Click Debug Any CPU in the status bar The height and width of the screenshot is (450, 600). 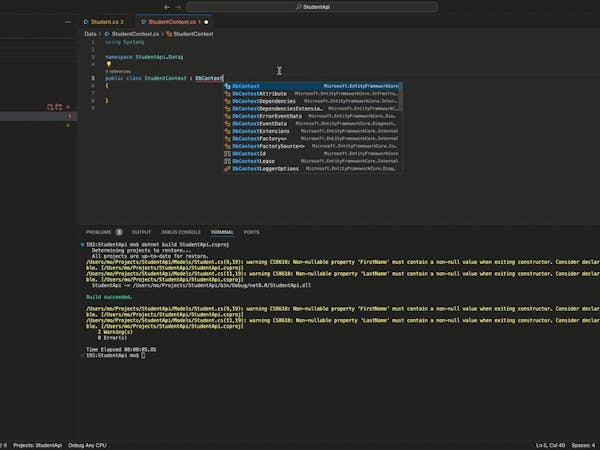[87, 445]
